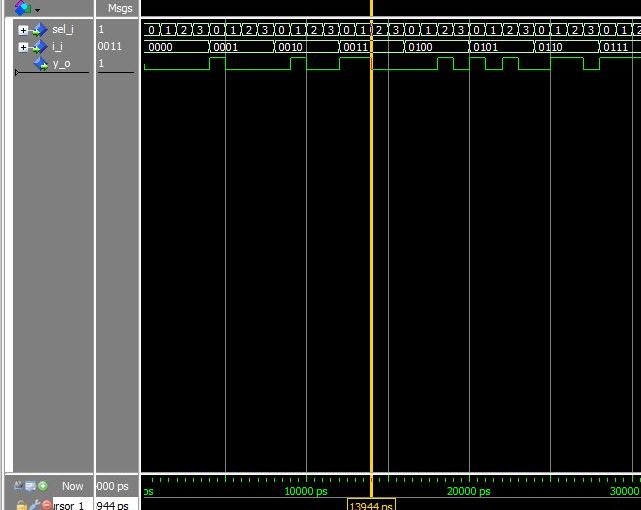The height and width of the screenshot is (510, 641).
Task: Click the Now time label
Action: tap(72, 486)
